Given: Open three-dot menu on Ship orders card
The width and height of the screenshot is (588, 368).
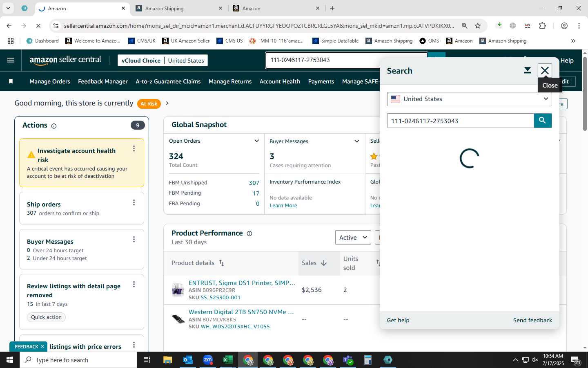Looking at the screenshot, I should tap(134, 203).
